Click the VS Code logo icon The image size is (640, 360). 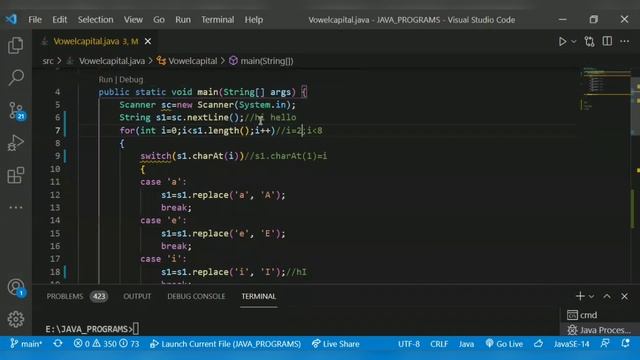click(x=11, y=19)
